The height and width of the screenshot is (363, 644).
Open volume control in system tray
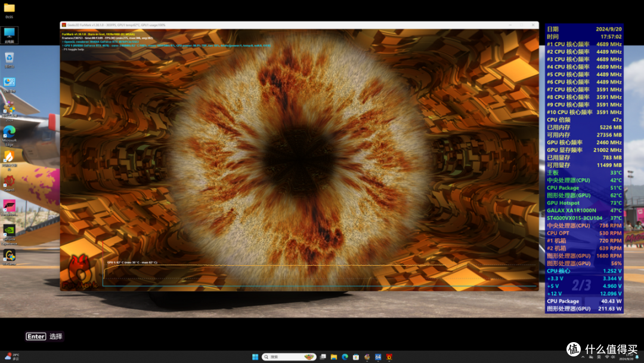[613, 357]
